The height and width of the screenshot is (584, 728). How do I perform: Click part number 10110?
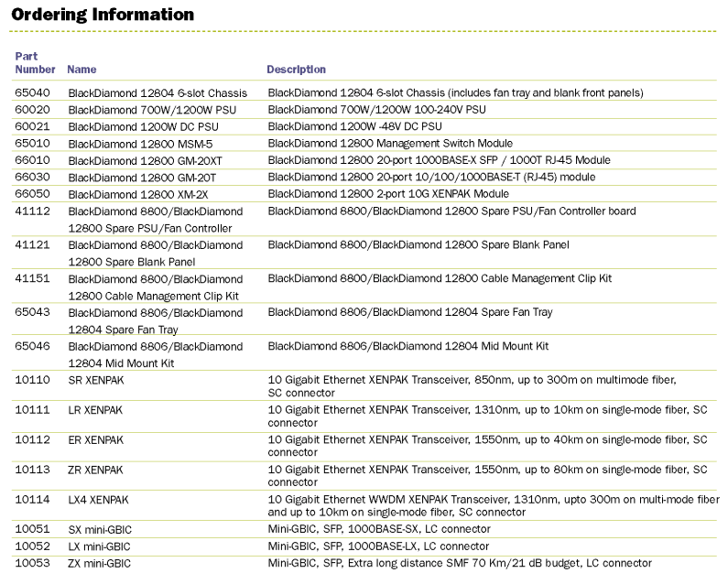[x=32, y=380]
